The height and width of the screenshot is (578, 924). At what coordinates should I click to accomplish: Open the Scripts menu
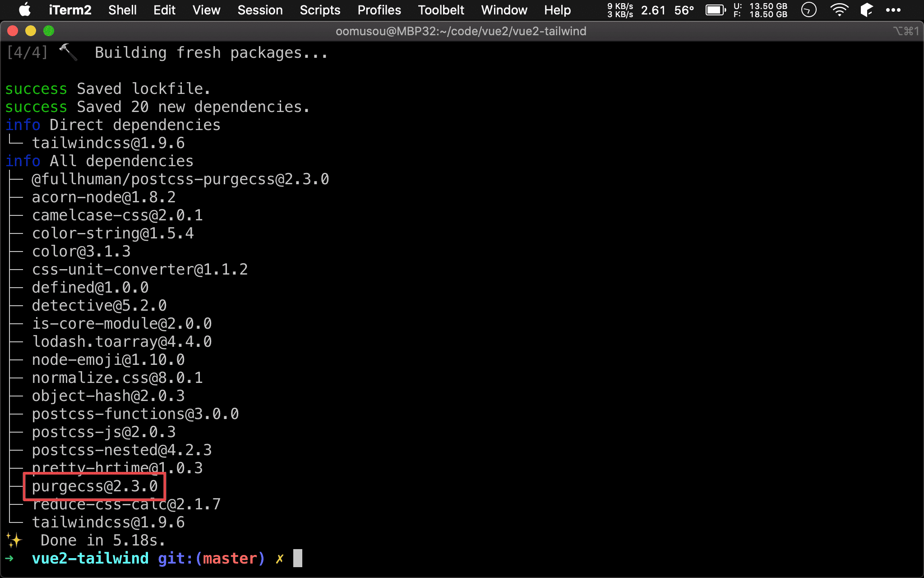(x=320, y=10)
